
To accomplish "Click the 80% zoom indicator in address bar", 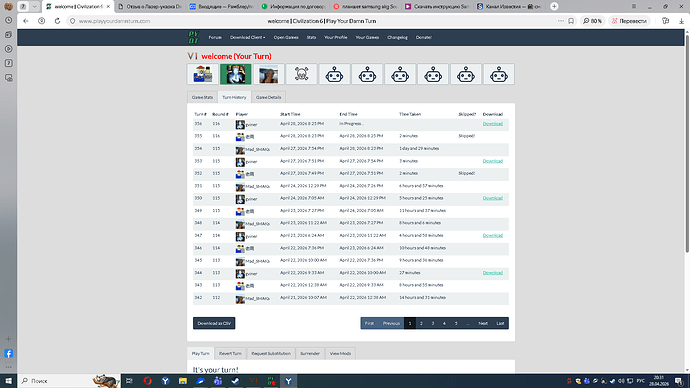I will 593,21.
